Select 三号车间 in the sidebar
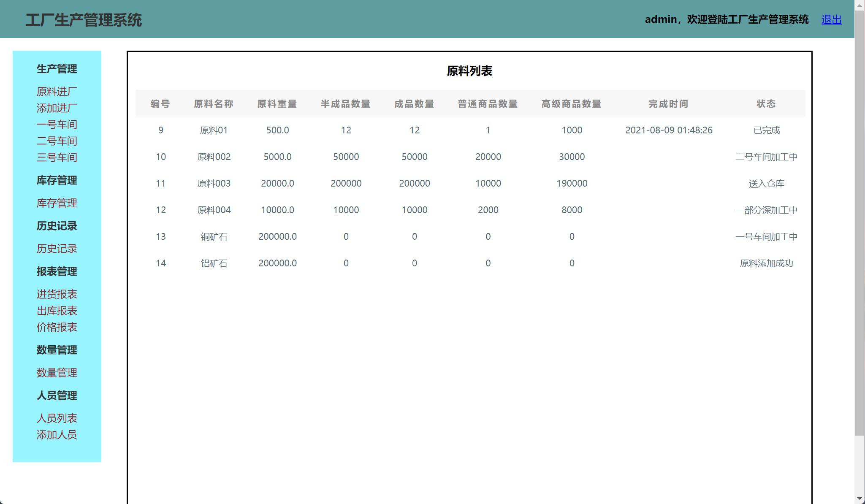865x504 pixels. pos(57,157)
